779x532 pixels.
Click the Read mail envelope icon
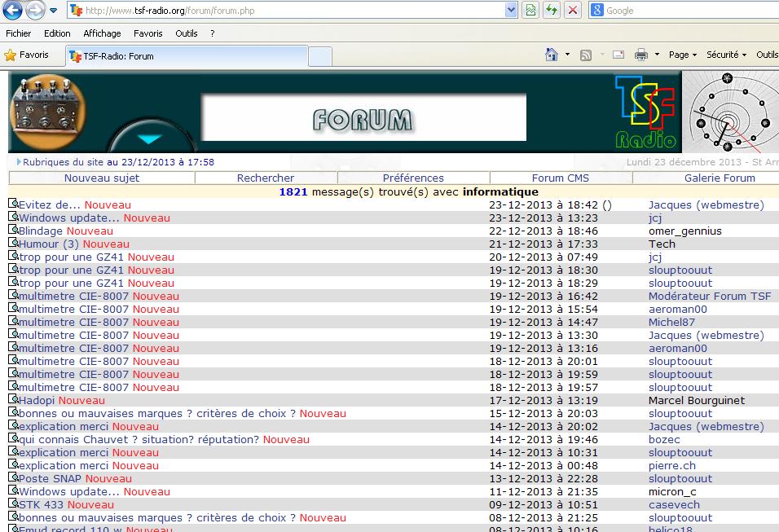pos(618,55)
